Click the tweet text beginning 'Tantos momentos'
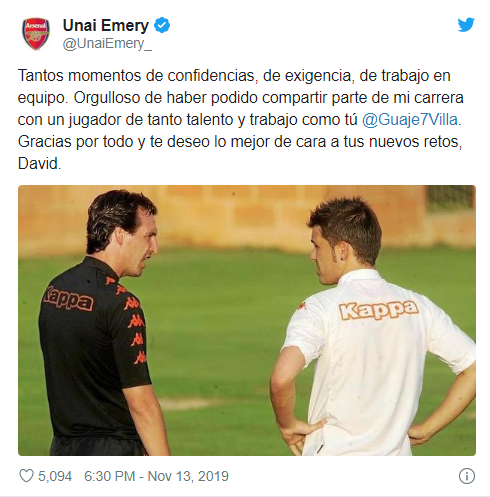Screen dimensions: 490x497 click(x=240, y=119)
